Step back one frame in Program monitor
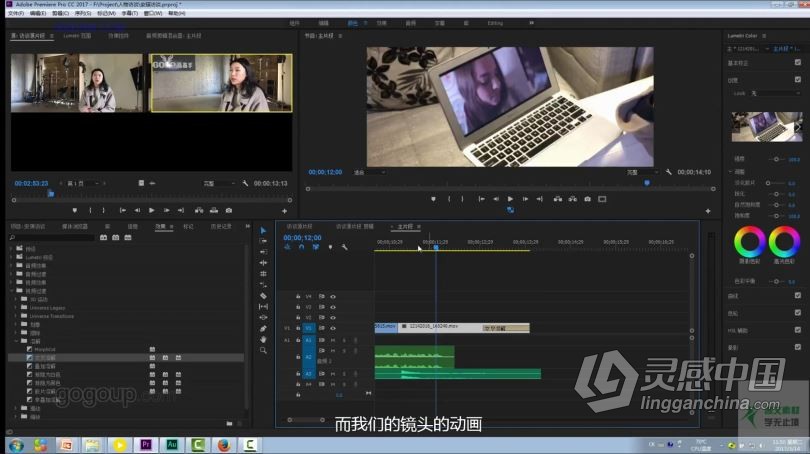810x454 pixels. pos(495,199)
